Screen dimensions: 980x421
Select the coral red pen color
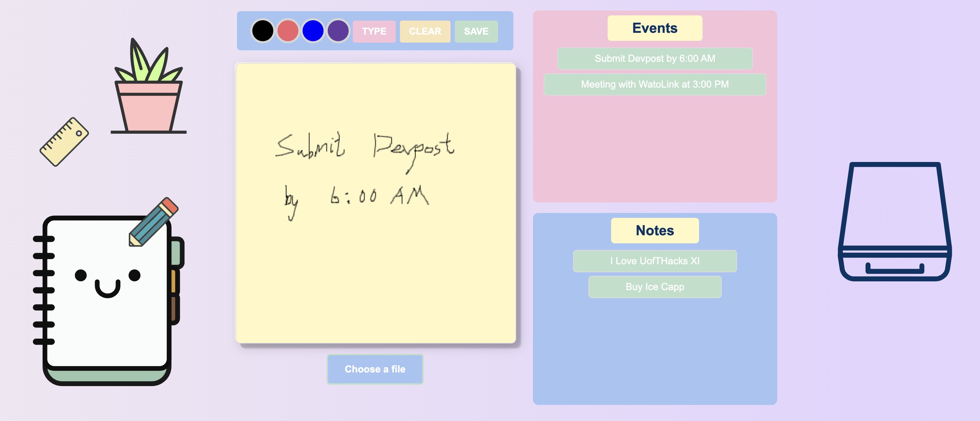click(x=288, y=31)
